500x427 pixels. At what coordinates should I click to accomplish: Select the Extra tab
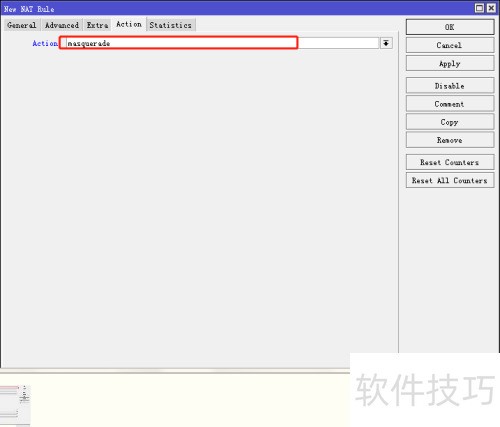97,25
